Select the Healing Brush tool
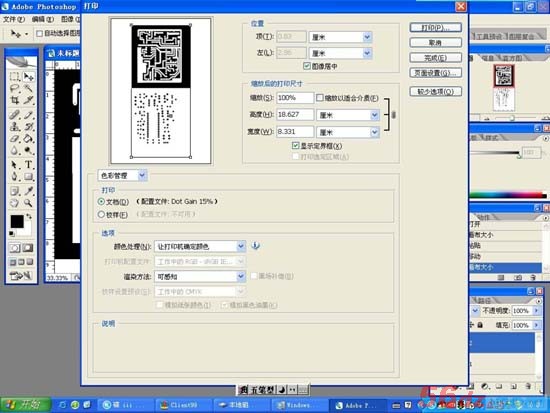This screenshot has width=550, height=413. tap(15, 114)
